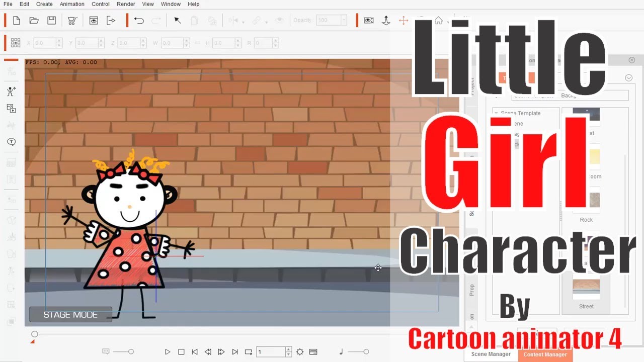This screenshot has height=362, width=644.
Task: Click the current frame number field
Action: tap(271, 352)
